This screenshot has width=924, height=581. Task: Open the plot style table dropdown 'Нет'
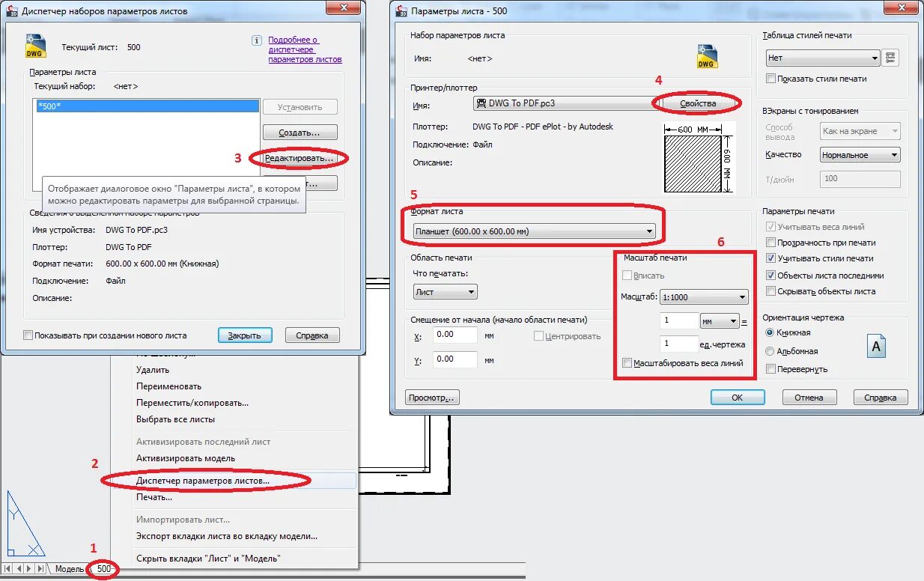click(823, 58)
